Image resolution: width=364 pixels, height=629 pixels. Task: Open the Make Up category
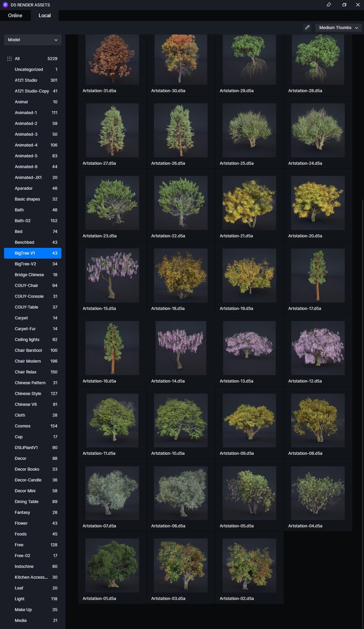(x=33, y=610)
